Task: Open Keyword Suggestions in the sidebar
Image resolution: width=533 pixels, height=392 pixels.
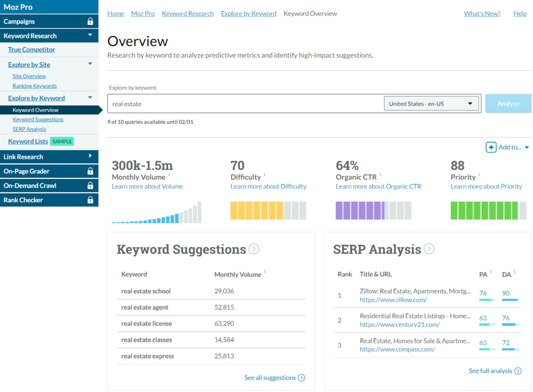Action: tap(38, 120)
